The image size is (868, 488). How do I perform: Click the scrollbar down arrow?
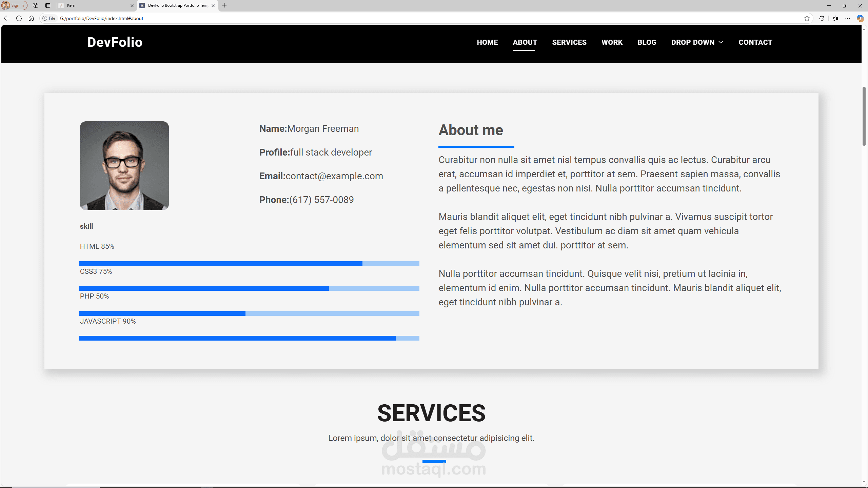(x=864, y=482)
